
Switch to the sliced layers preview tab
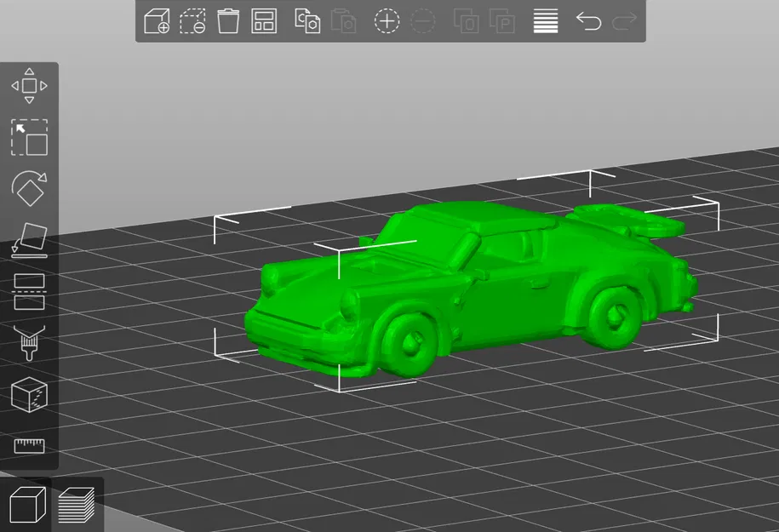(77, 504)
